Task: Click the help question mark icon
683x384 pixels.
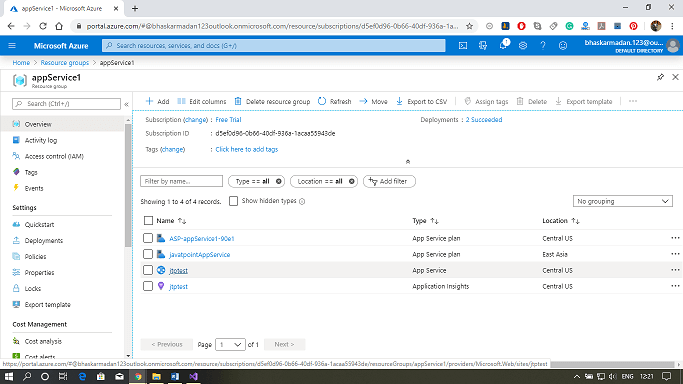Action: click(543, 45)
